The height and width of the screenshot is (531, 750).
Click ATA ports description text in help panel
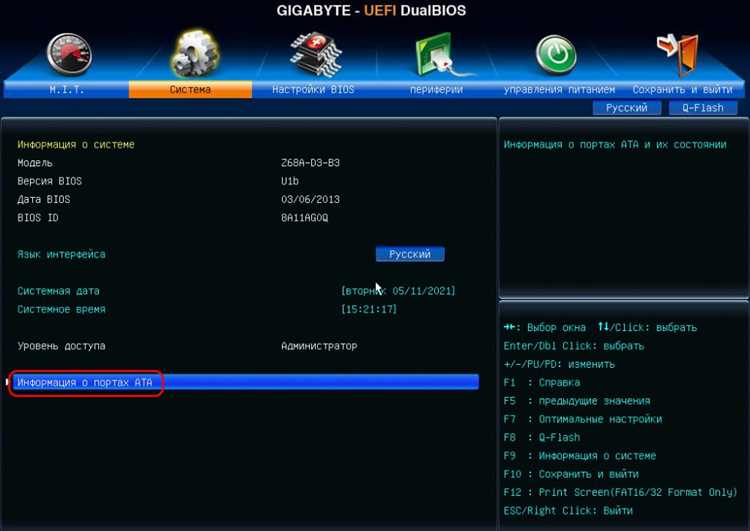(615, 144)
